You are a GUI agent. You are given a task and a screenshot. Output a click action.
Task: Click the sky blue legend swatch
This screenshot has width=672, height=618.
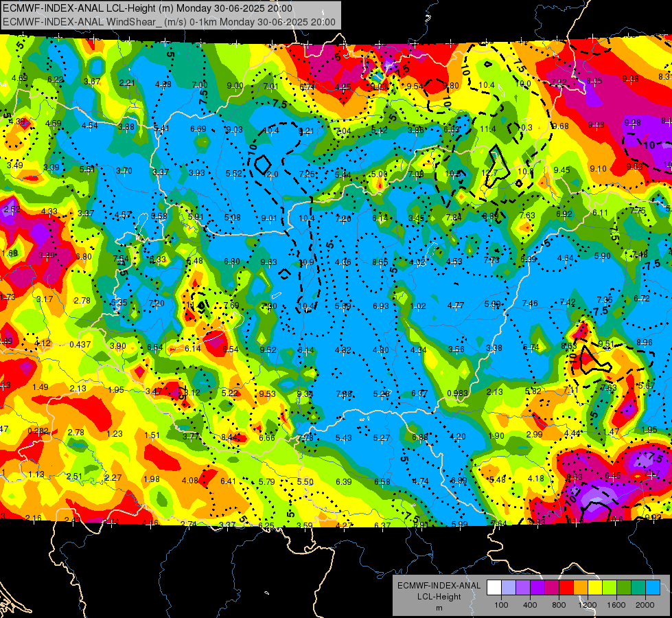653,588
